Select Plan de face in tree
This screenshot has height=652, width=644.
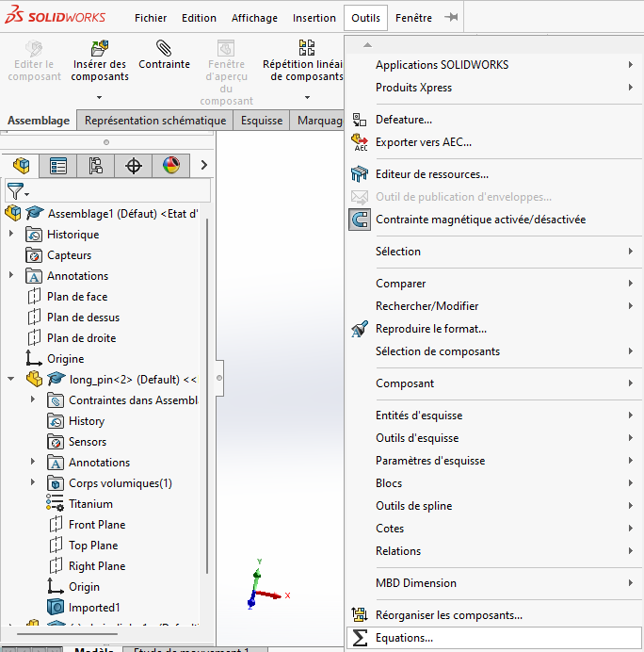pos(77,297)
